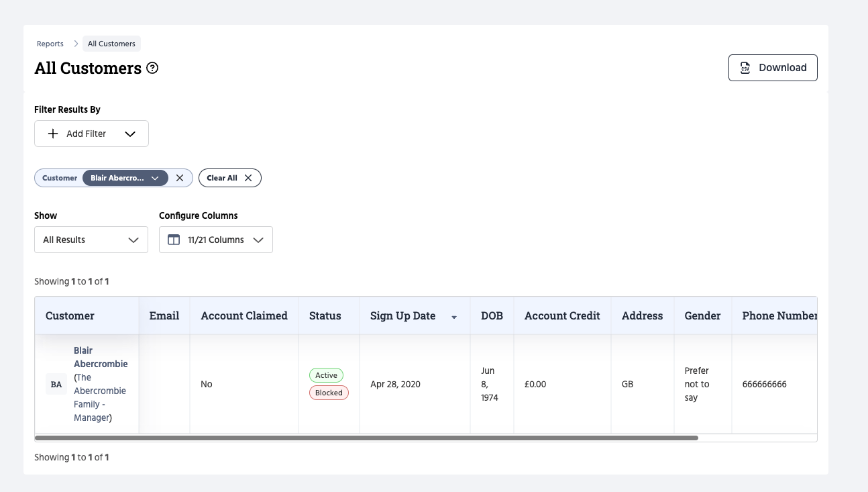Click the Status column header

click(325, 315)
